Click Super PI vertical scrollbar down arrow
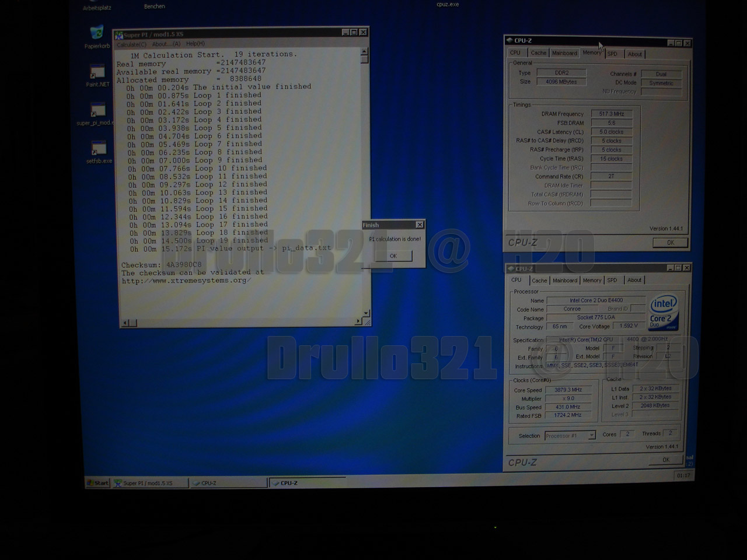The height and width of the screenshot is (560, 747). pos(366,313)
